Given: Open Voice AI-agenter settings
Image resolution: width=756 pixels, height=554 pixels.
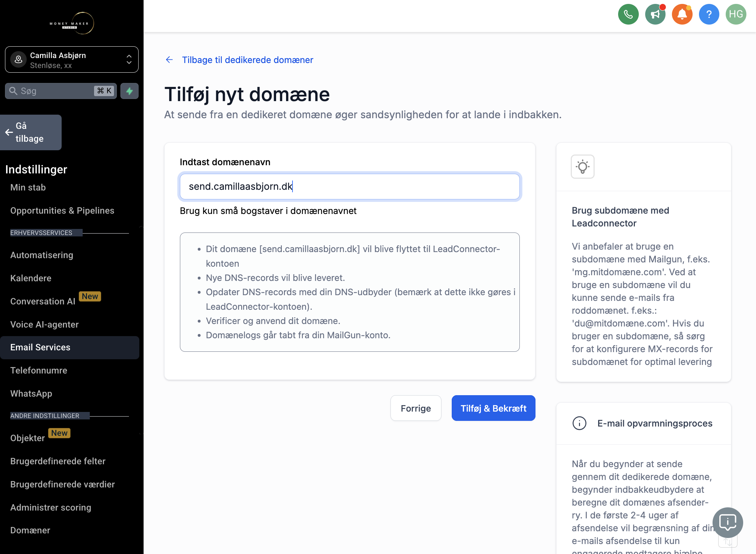Looking at the screenshot, I should 45,324.
